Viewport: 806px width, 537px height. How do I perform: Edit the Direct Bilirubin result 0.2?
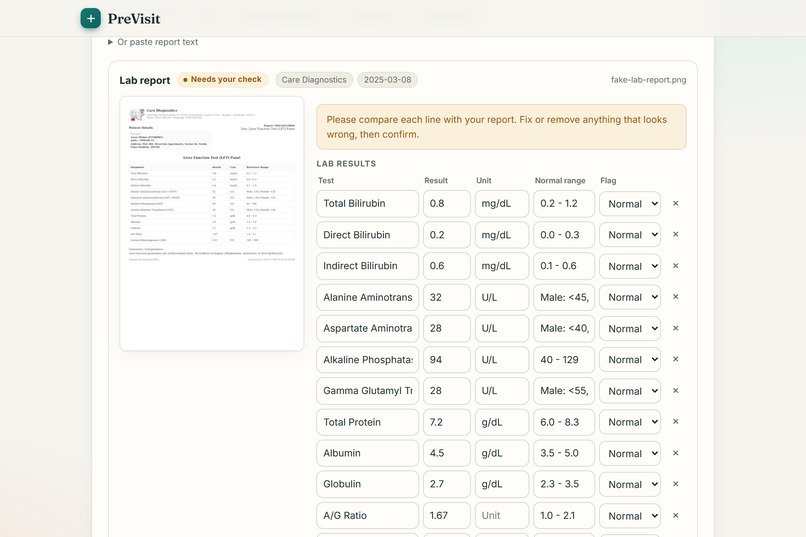coord(447,235)
